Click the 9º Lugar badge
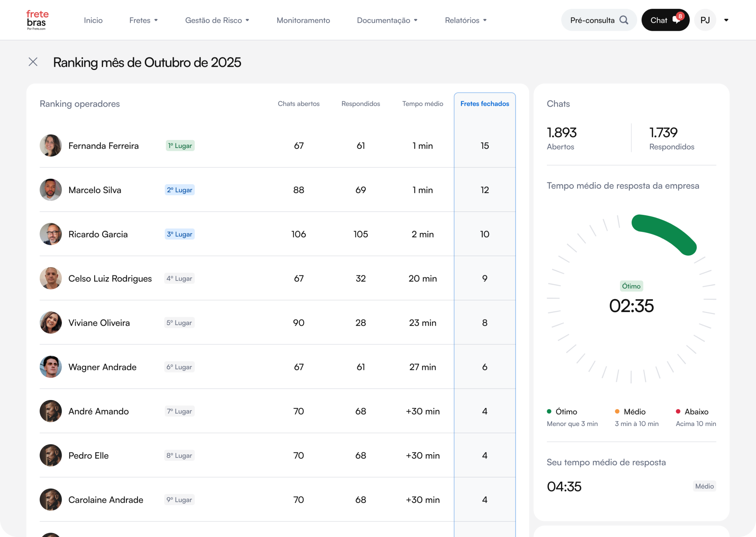The image size is (756, 537). click(x=179, y=500)
